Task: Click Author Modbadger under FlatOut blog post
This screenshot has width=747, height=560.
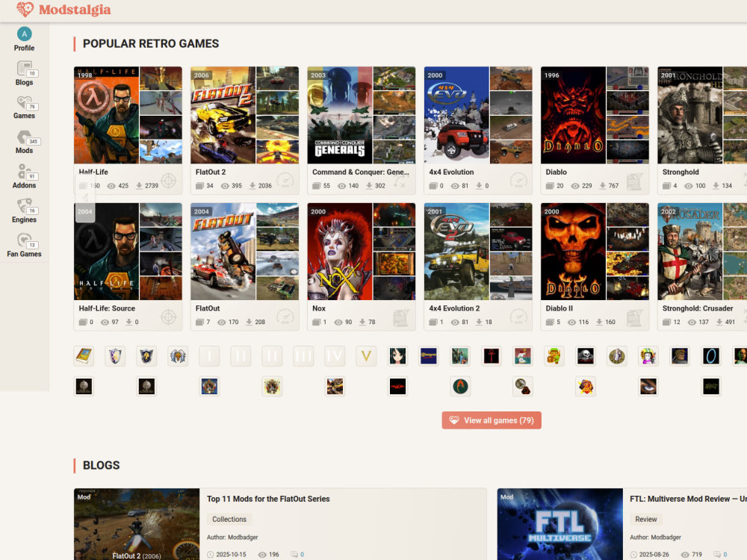Action: pyautogui.click(x=232, y=537)
